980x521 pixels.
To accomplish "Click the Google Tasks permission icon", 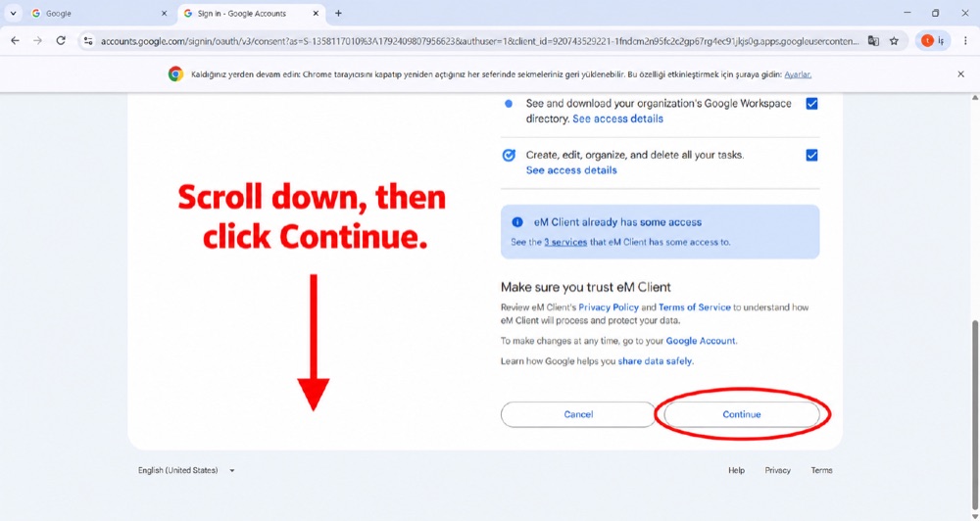I will pos(509,155).
